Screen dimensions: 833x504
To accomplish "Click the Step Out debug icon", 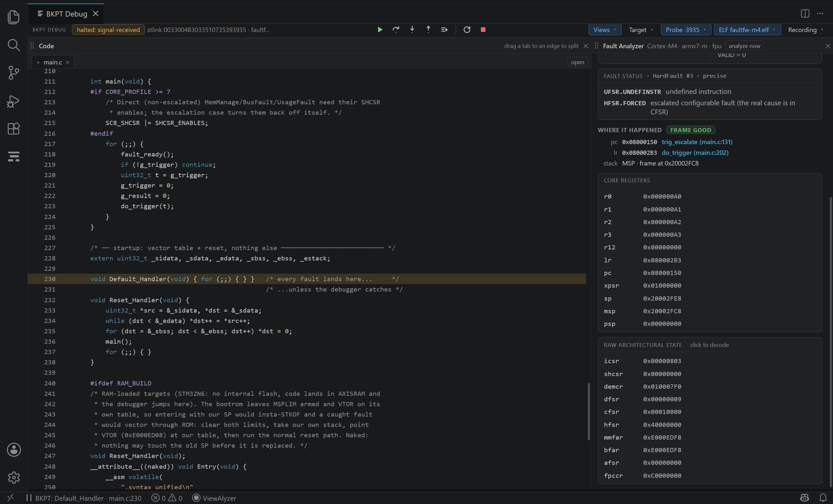I will pos(428,30).
